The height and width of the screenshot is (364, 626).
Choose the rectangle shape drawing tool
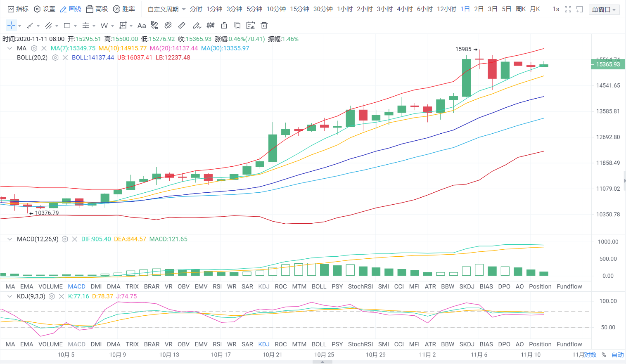click(x=67, y=26)
